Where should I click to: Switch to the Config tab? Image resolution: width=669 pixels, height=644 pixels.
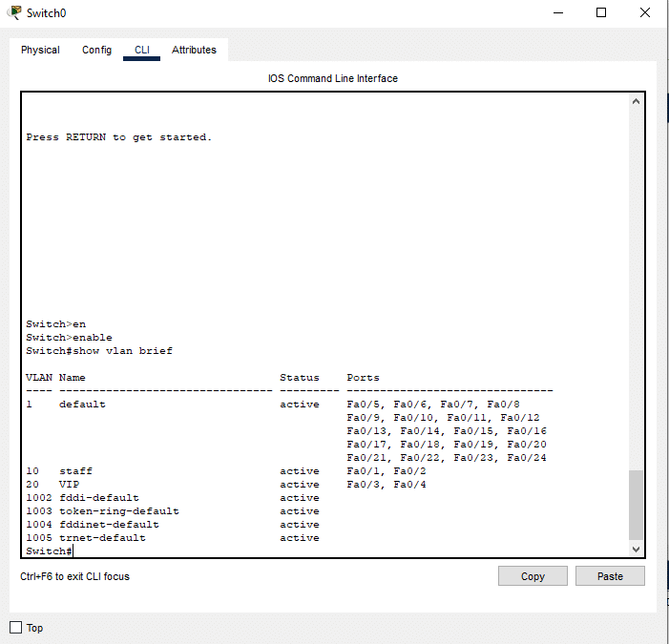[96, 50]
